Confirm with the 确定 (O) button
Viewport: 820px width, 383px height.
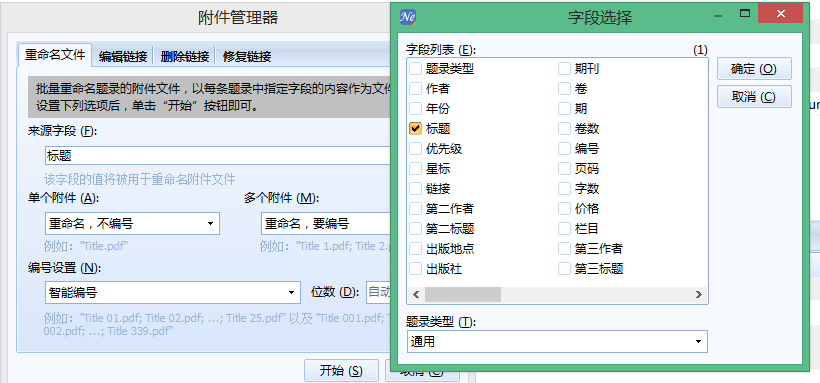754,69
